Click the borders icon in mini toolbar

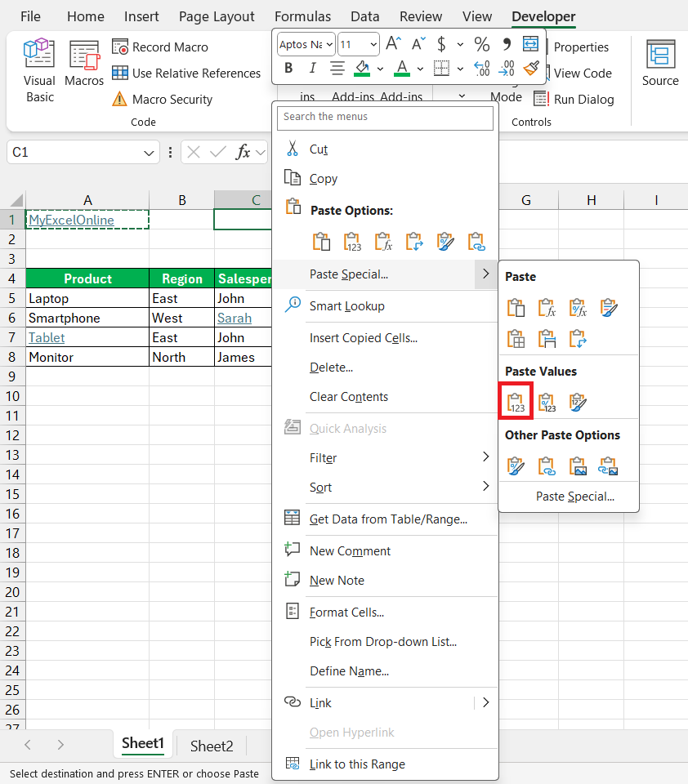441,68
